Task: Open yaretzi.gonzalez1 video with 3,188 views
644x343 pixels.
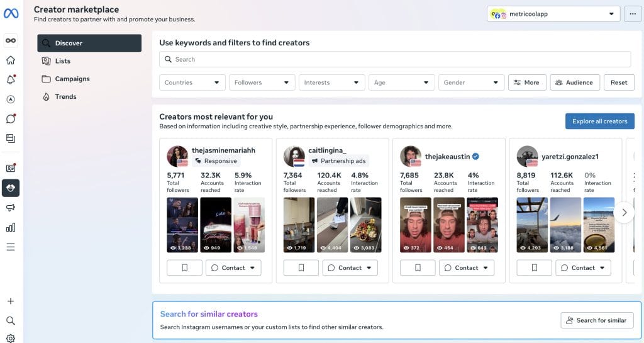Action: tap(565, 225)
